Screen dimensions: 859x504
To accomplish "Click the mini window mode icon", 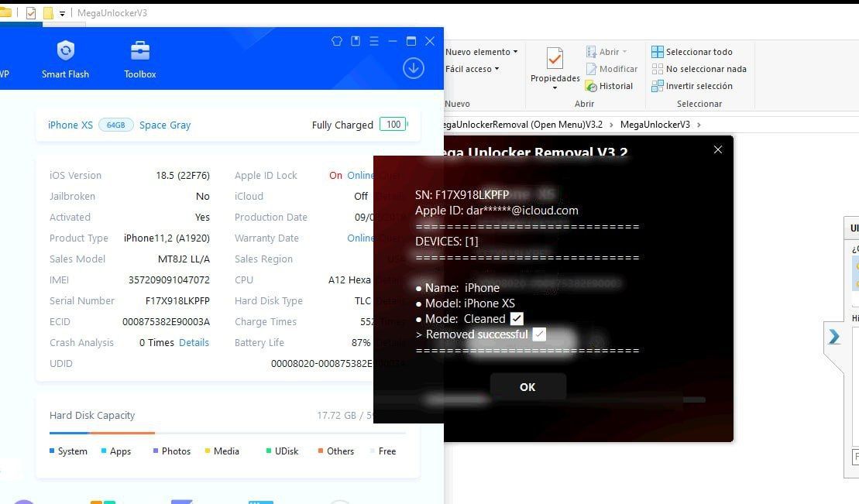I will tap(356, 41).
